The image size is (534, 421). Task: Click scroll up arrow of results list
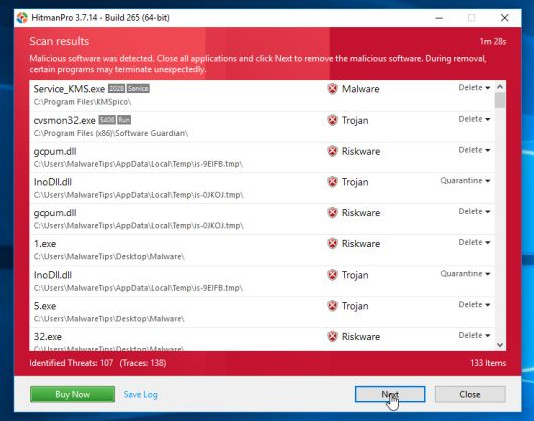tap(500, 87)
